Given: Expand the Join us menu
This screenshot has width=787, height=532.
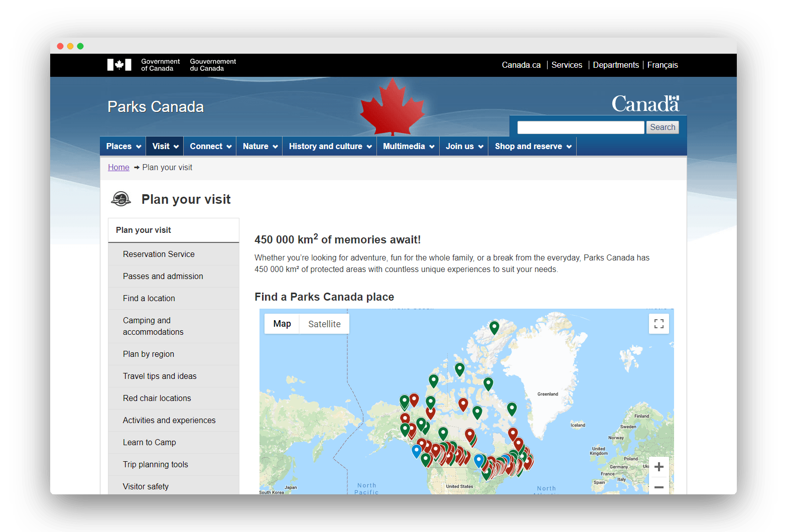Looking at the screenshot, I should [x=464, y=146].
